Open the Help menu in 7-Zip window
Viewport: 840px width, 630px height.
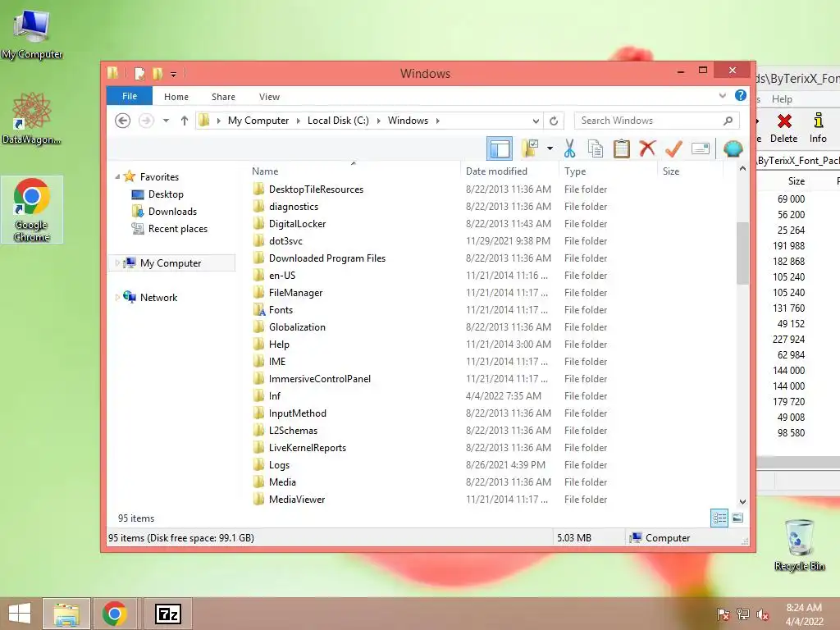782,99
